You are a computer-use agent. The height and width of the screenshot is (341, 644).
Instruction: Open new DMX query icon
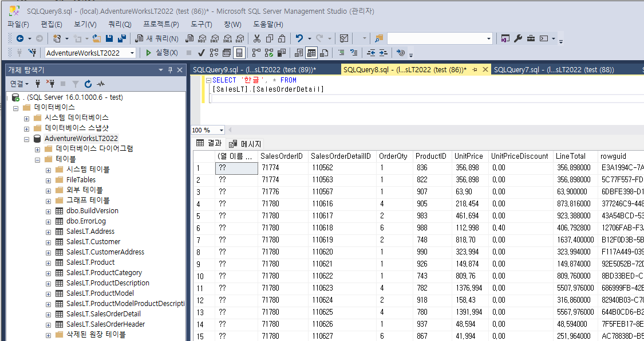tap(215, 38)
